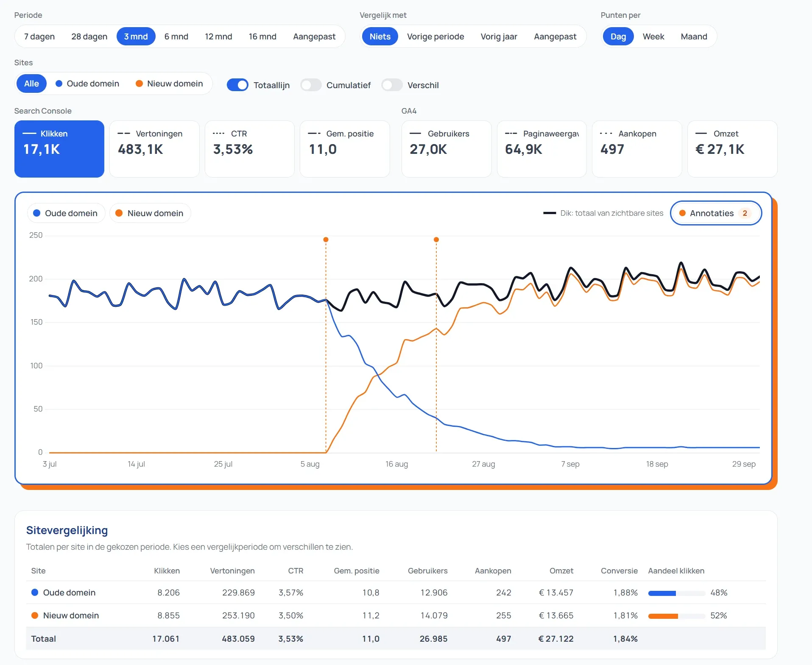Select the 3 mnd period
The height and width of the screenshot is (665, 812).
pyautogui.click(x=136, y=36)
